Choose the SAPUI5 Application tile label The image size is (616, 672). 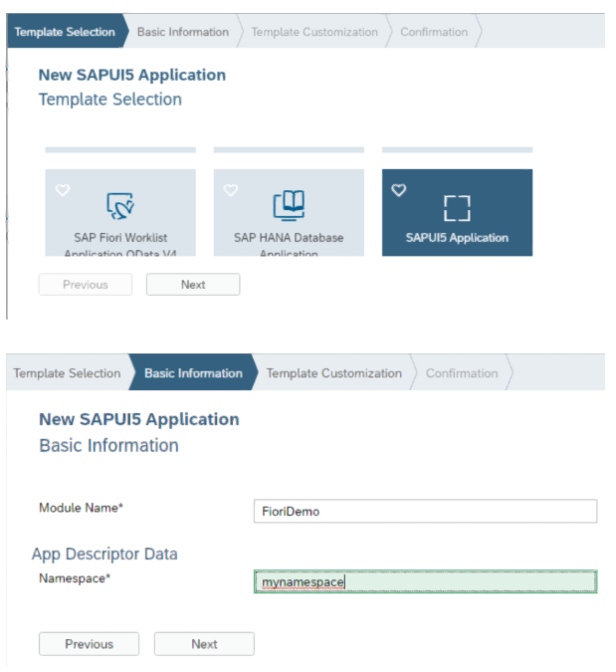[x=457, y=237]
